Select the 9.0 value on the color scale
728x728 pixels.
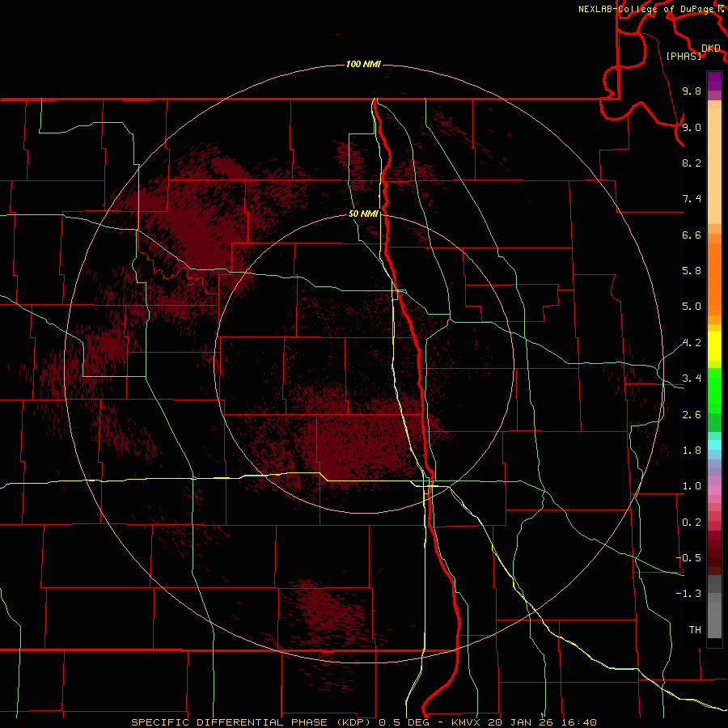point(692,127)
